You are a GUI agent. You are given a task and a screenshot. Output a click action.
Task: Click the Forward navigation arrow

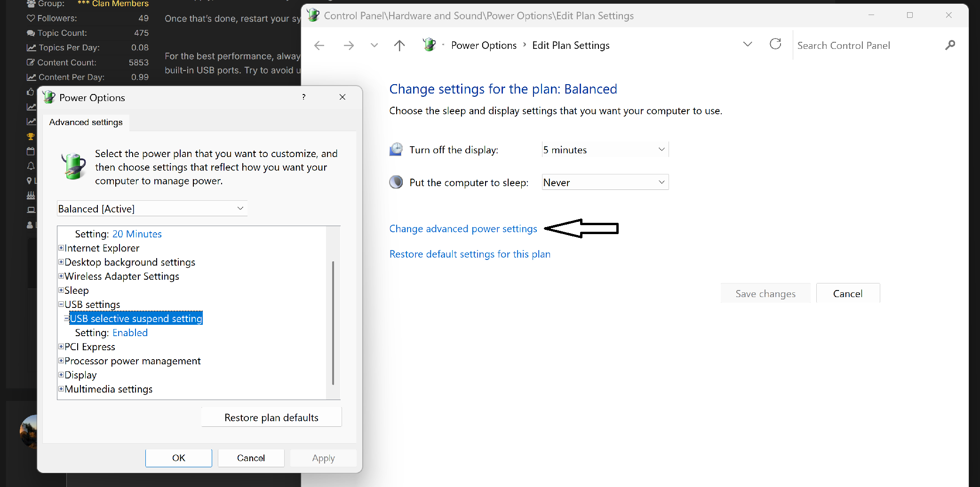tap(349, 46)
